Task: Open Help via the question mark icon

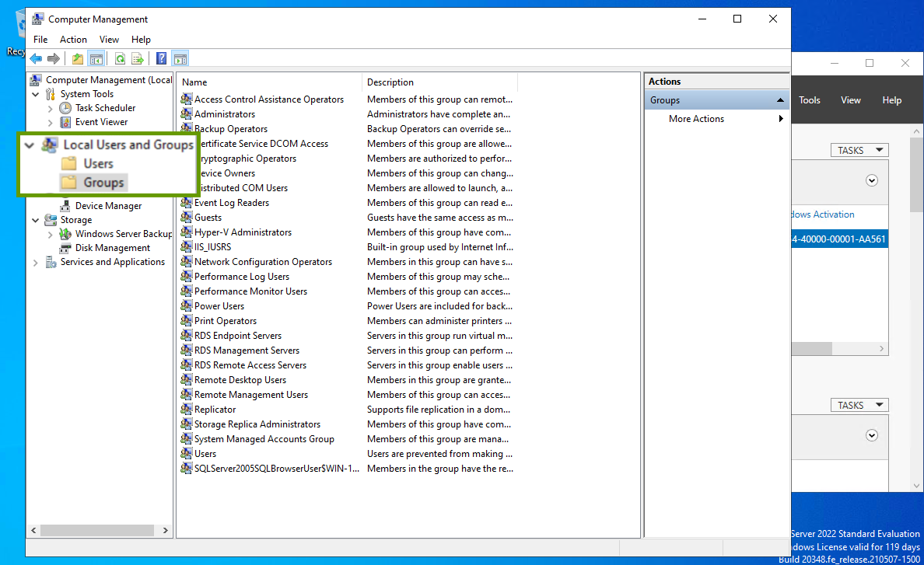Action: [x=161, y=58]
